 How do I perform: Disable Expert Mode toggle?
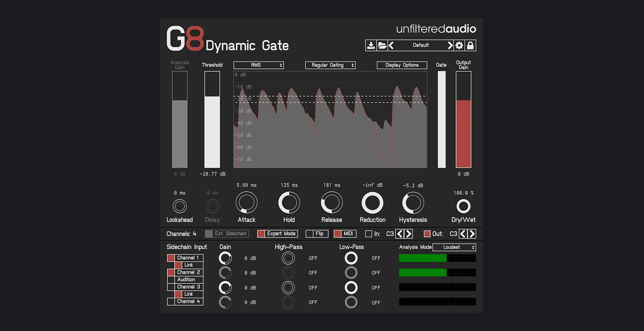pyautogui.click(x=277, y=234)
